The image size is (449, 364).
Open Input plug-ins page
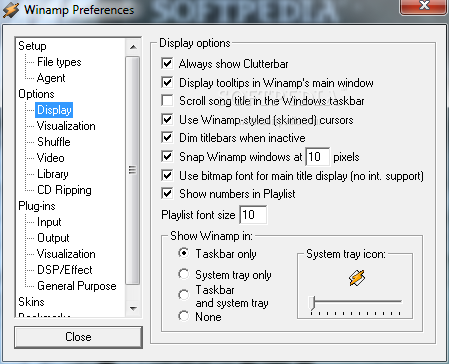pyautogui.click(x=49, y=222)
